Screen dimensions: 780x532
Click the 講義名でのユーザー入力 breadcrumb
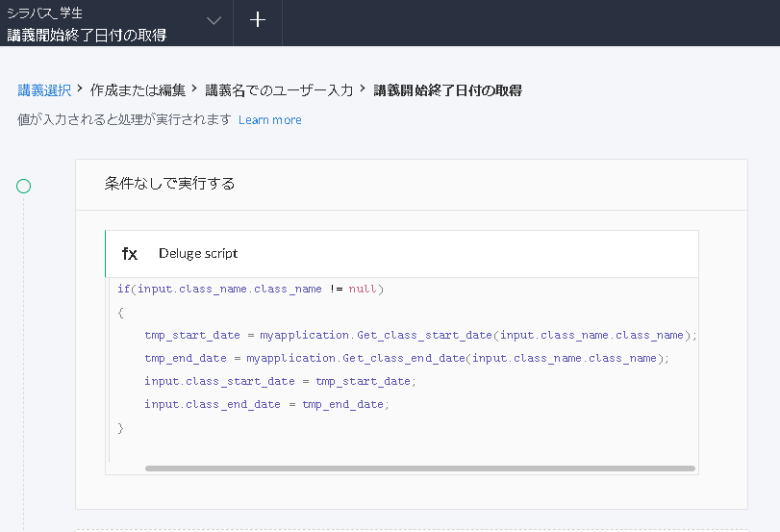click(x=279, y=90)
